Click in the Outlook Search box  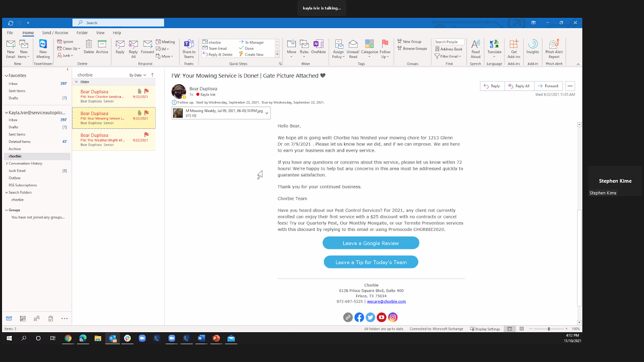pyautogui.click(x=118, y=23)
